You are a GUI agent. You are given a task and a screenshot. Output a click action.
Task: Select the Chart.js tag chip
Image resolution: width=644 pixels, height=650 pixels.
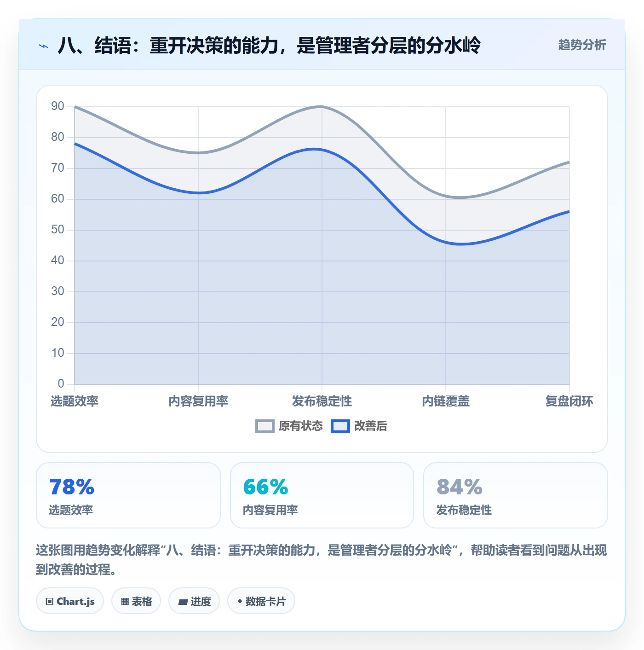tap(70, 601)
